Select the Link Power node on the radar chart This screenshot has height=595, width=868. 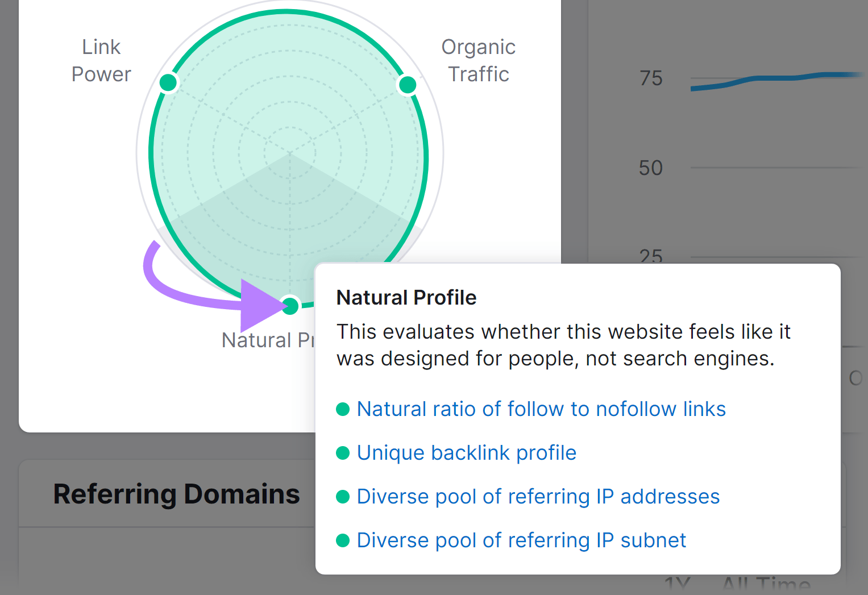click(x=168, y=82)
